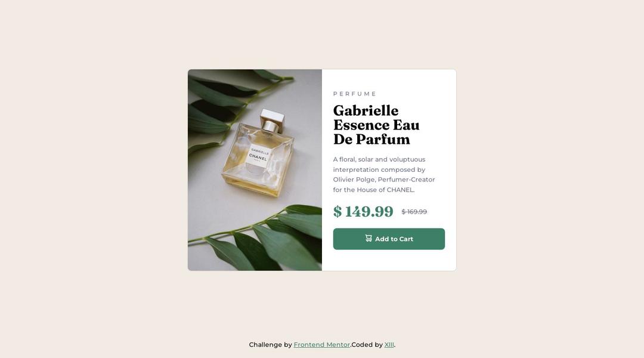
Task: Open the Frontend Mentor link
Action: (x=321, y=344)
